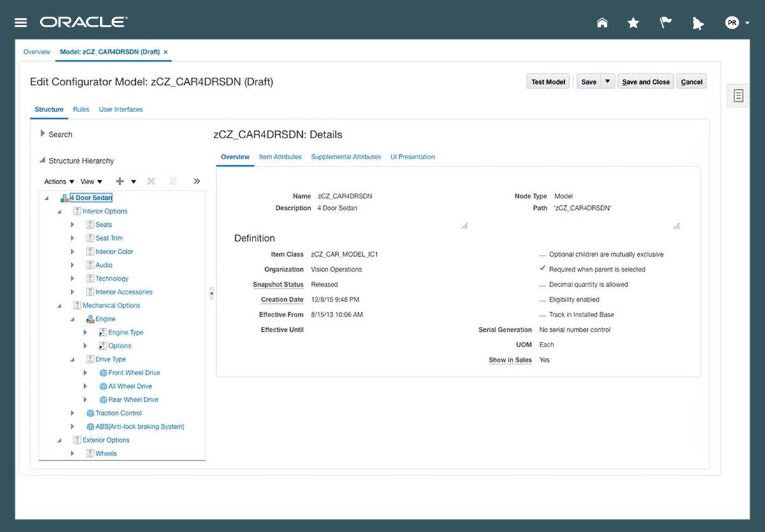This screenshot has width=765, height=532.
Task: Toggle Eligibility enabled option
Action: (x=542, y=299)
